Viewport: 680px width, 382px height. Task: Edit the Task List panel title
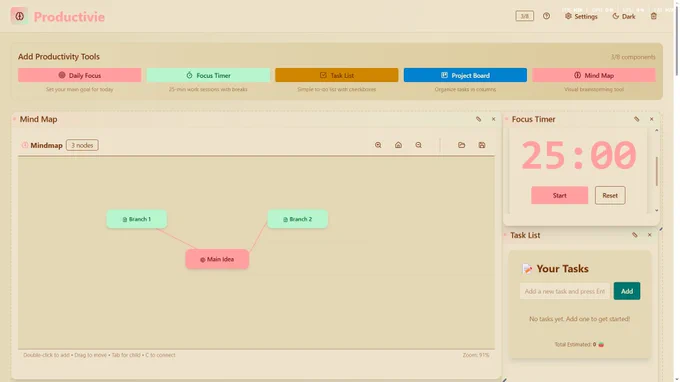pos(634,235)
